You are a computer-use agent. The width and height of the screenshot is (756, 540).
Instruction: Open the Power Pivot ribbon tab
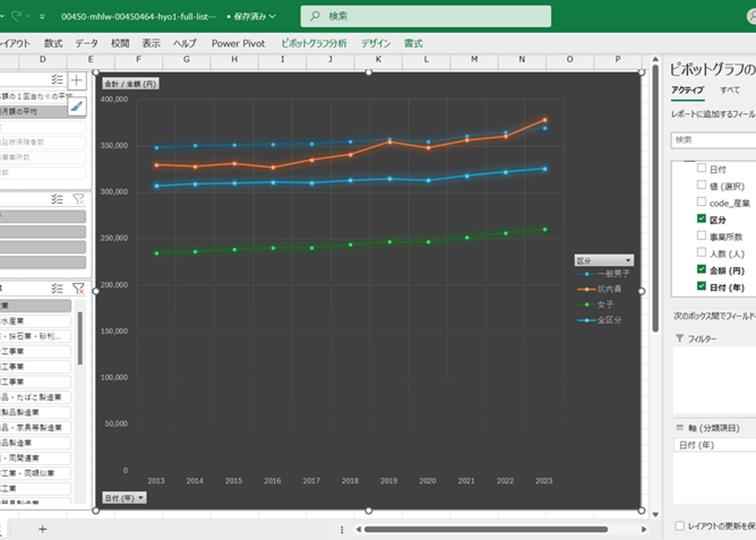point(238,43)
